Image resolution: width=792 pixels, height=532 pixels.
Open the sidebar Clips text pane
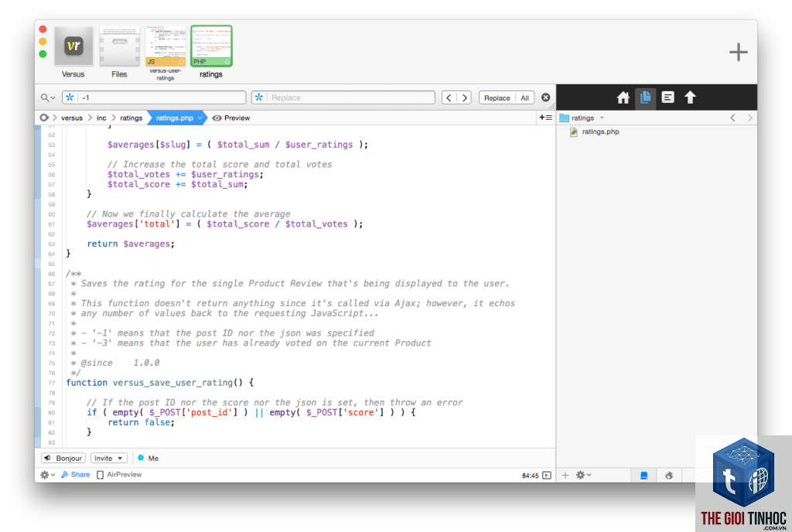pyautogui.click(x=667, y=97)
